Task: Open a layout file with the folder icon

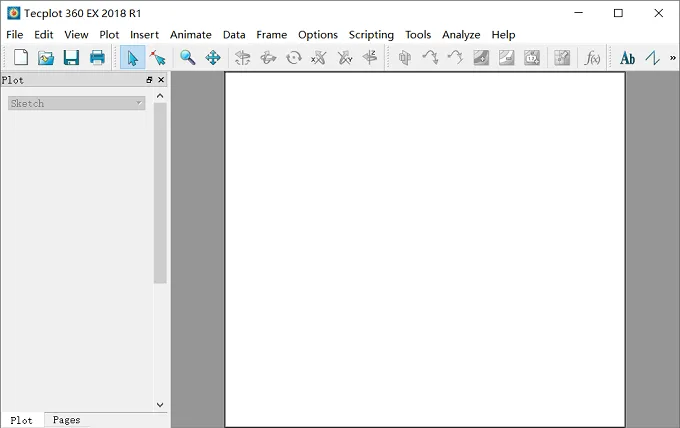Action: (x=46, y=57)
